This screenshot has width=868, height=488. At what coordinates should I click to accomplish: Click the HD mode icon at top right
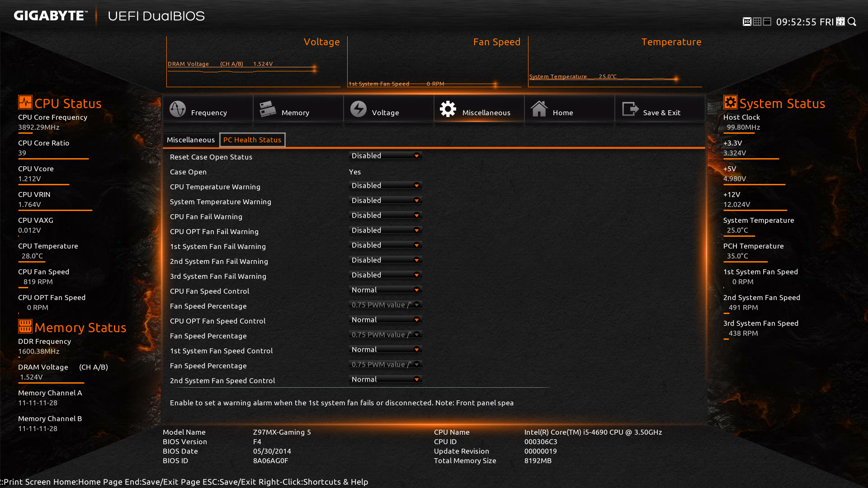(x=747, y=22)
